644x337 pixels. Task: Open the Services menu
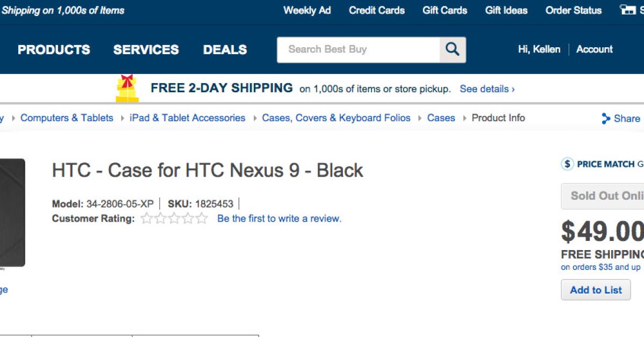(146, 49)
